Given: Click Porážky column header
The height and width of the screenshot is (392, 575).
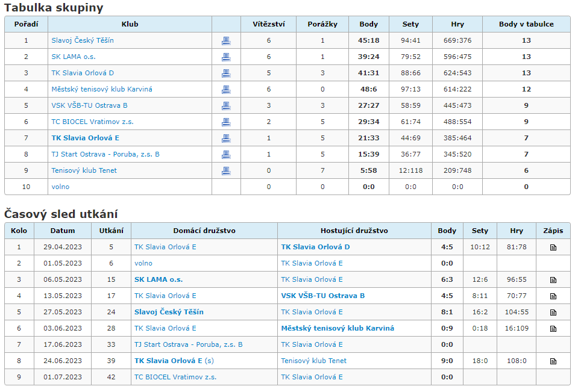Looking at the screenshot, I should point(322,24).
